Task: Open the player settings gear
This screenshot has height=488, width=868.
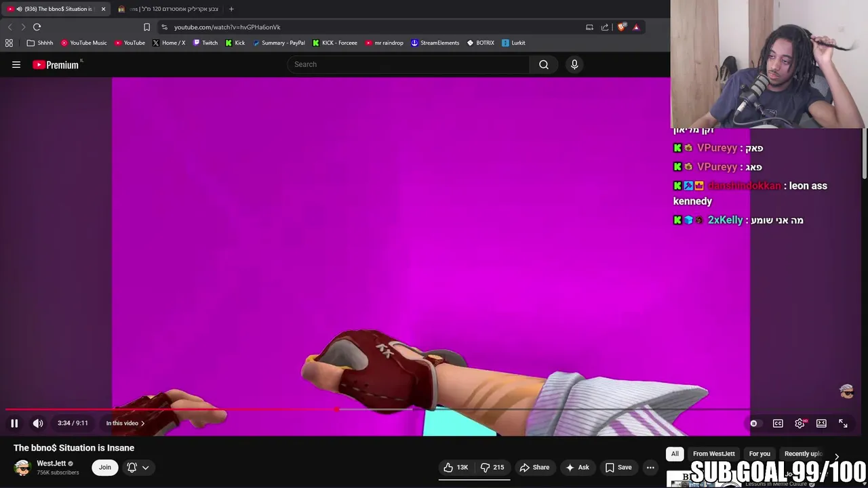Action: coord(800,423)
